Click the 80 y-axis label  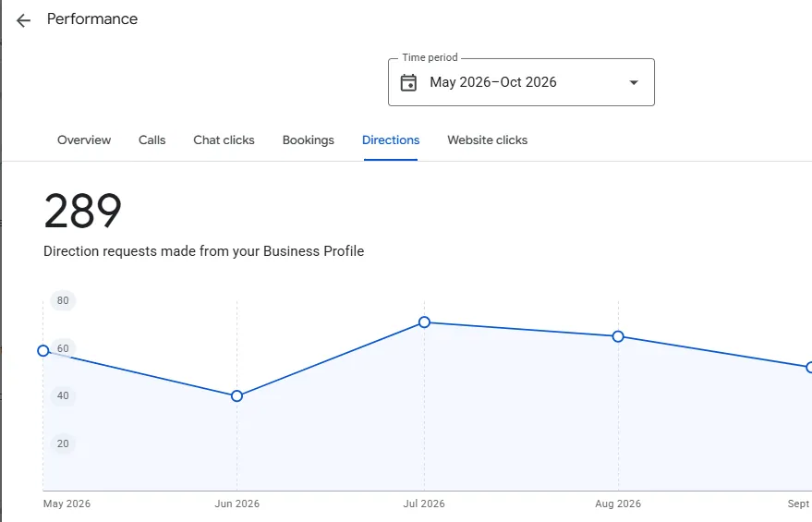(x=63, y=300)
